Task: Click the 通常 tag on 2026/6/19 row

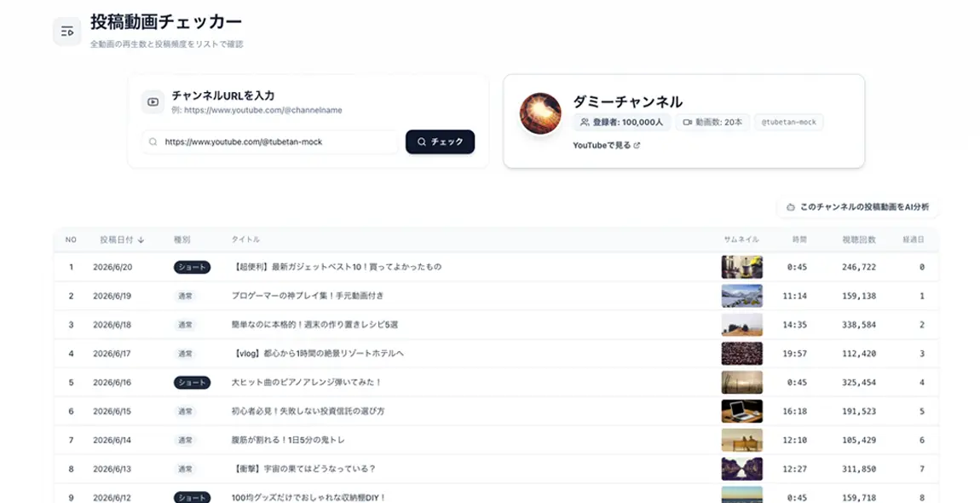Action: tap(185, 296)
